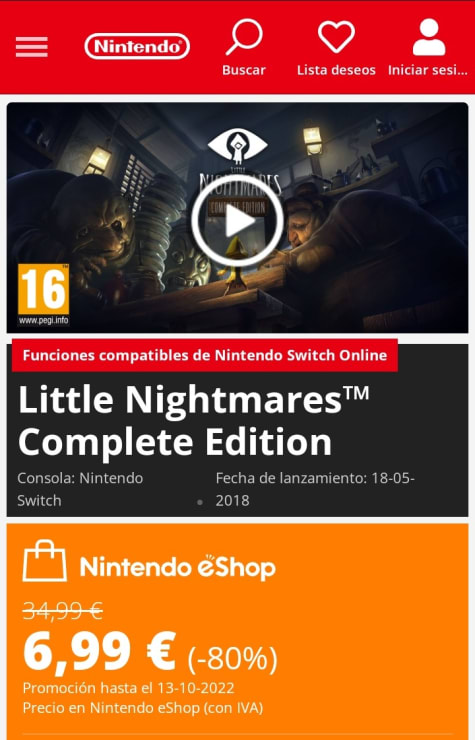Click the Iniciar sesi... label
The height and width of the screenshot is (740, 475).
pyautogui.click(x=427, y=70)
